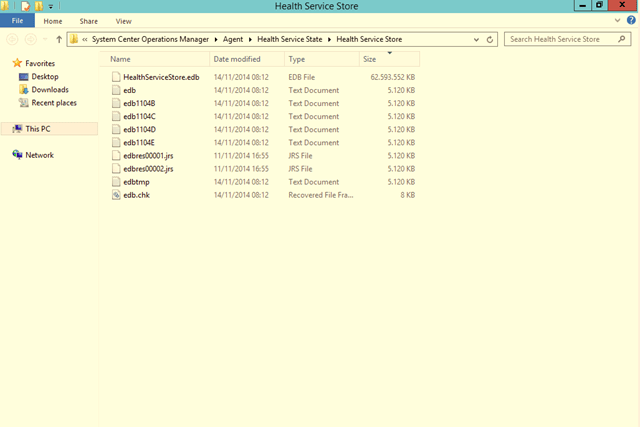
Task: Select the edbtmp file
Action: 136,182
